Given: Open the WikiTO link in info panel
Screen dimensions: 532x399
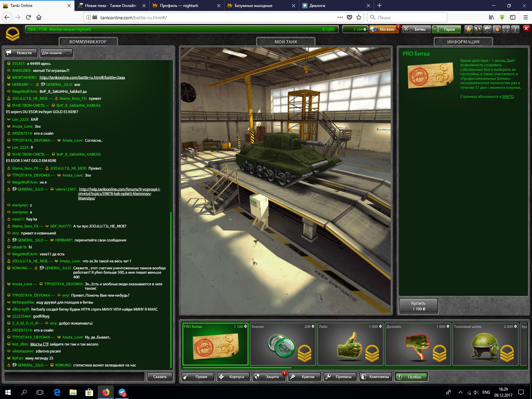Looking at the screenshot, I should [508, 96].
